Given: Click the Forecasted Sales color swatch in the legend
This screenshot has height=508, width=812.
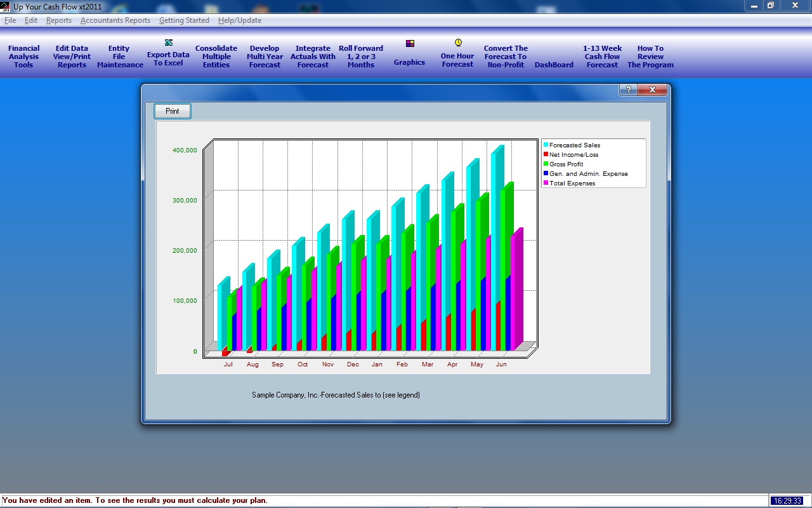Looking at the screenshot, I should 545,145.
